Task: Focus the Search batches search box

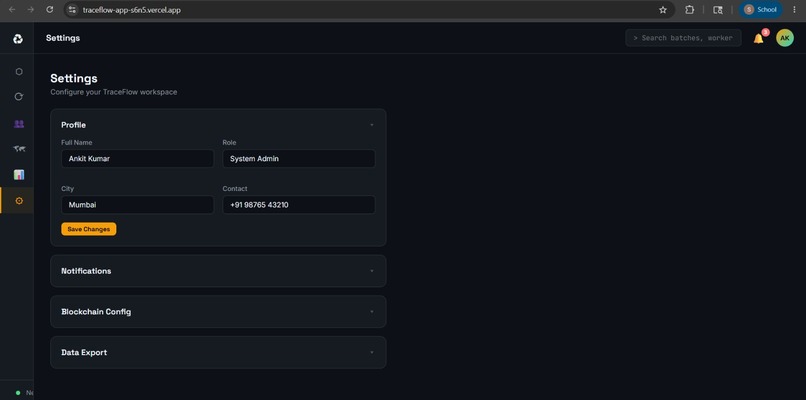Action: click(683, 38)
